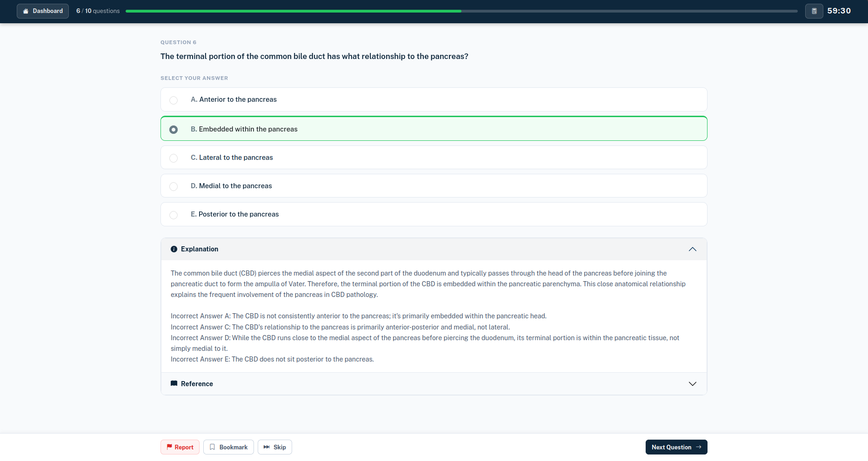Expand the Reference section chevron
The image size is (868, 461).
tap(693, 384)
